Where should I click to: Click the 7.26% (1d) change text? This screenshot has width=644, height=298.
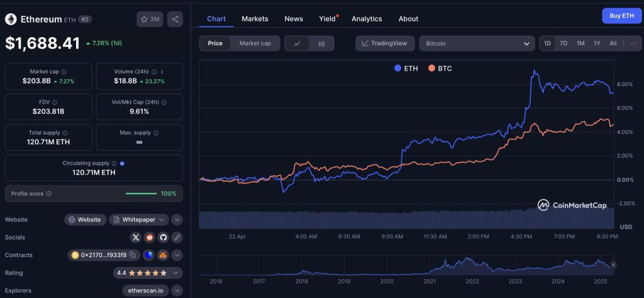[104, 43]
